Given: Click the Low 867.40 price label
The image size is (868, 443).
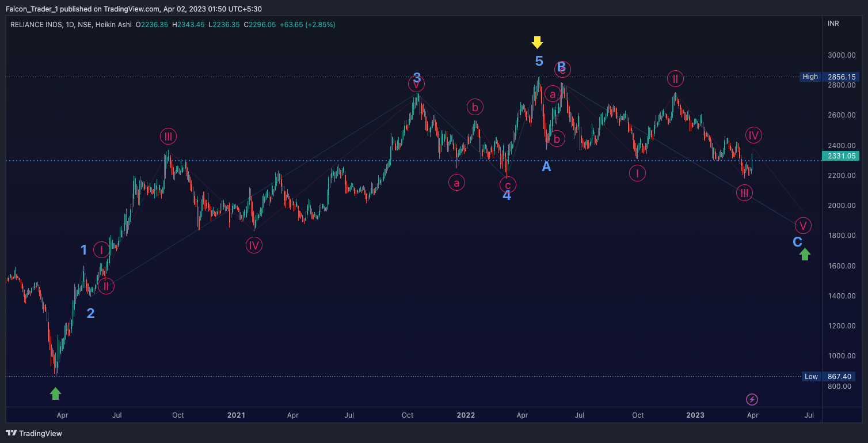Looking at the screenshot, I should [x=827, y=377].
